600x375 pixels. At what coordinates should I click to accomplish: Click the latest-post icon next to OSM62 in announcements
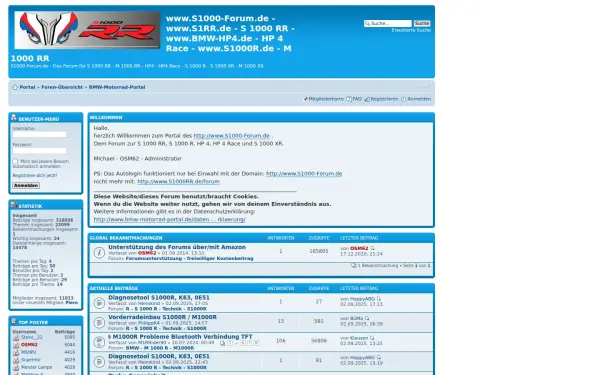pyautogui.click(x=372, y=249)
